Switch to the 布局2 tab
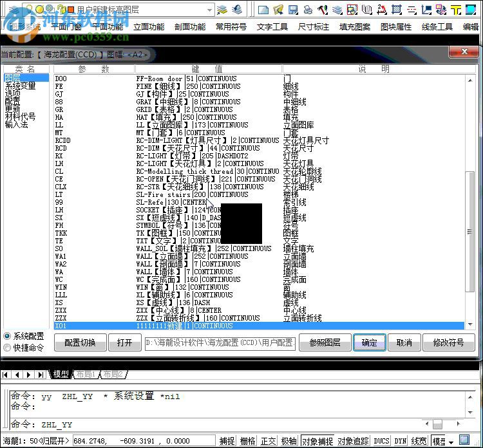 click(x=113, y=375)
